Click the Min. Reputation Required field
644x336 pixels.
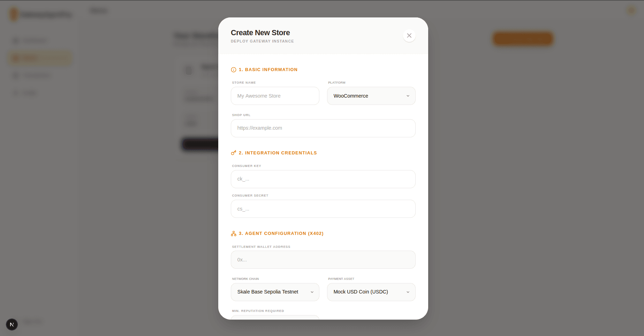pos(274,318)
